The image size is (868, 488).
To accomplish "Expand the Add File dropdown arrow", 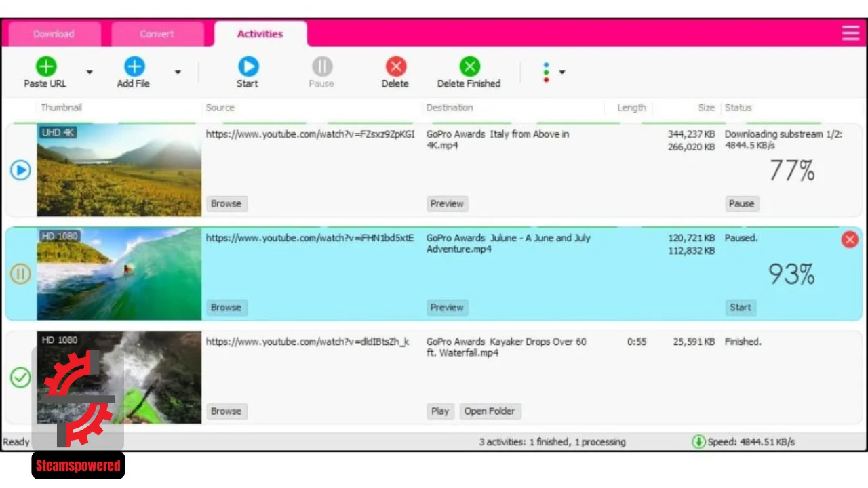I will point(178,72).
